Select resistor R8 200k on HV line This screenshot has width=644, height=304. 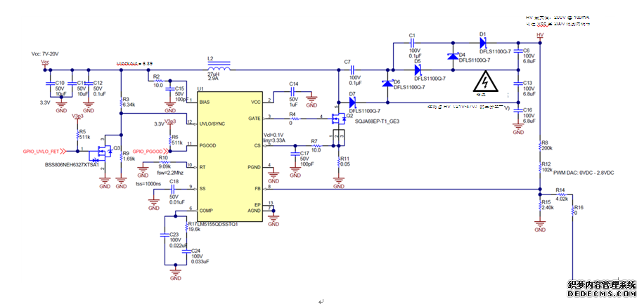click(x=540, y=147)
